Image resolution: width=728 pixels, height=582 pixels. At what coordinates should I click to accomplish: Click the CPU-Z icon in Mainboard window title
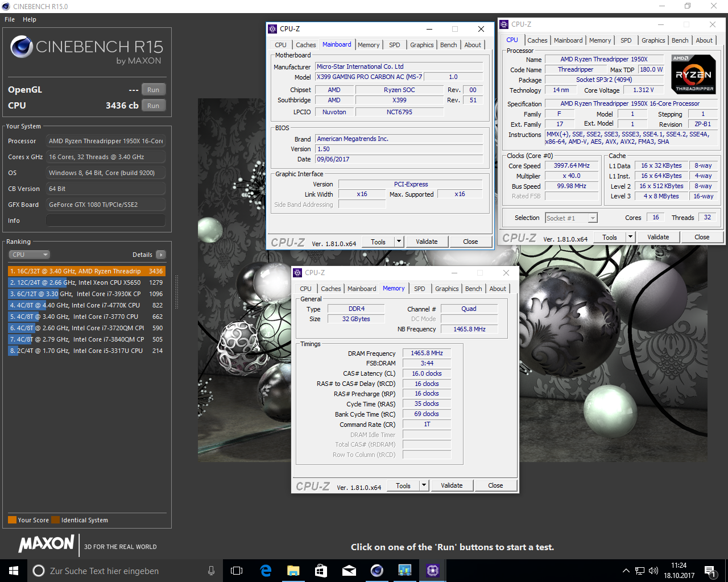[273, 28]
